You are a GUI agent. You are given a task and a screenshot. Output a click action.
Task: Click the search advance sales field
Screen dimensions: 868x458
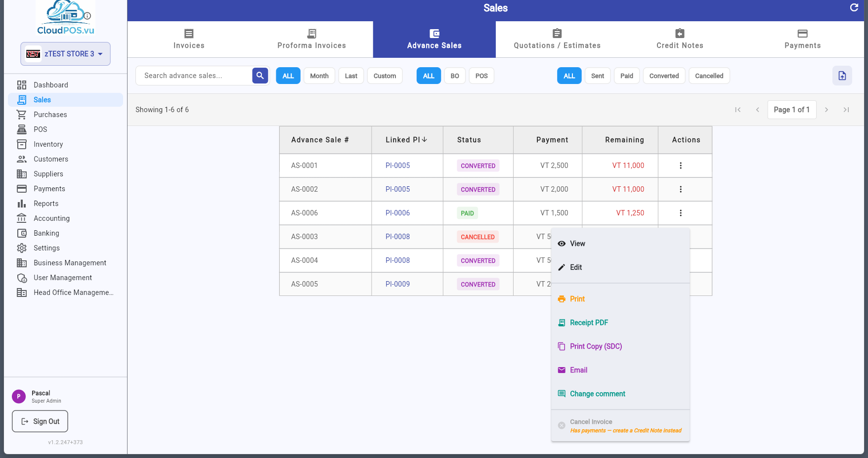194,76
